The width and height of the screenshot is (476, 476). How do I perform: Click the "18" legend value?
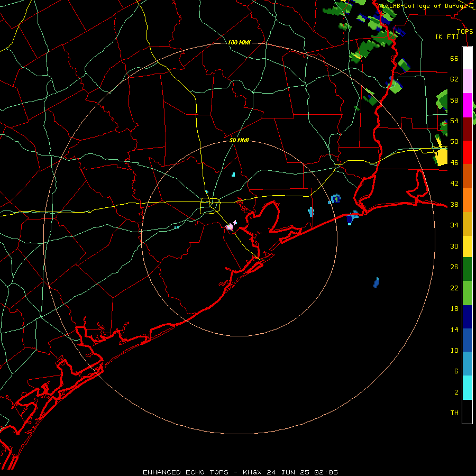pos(454,309)
